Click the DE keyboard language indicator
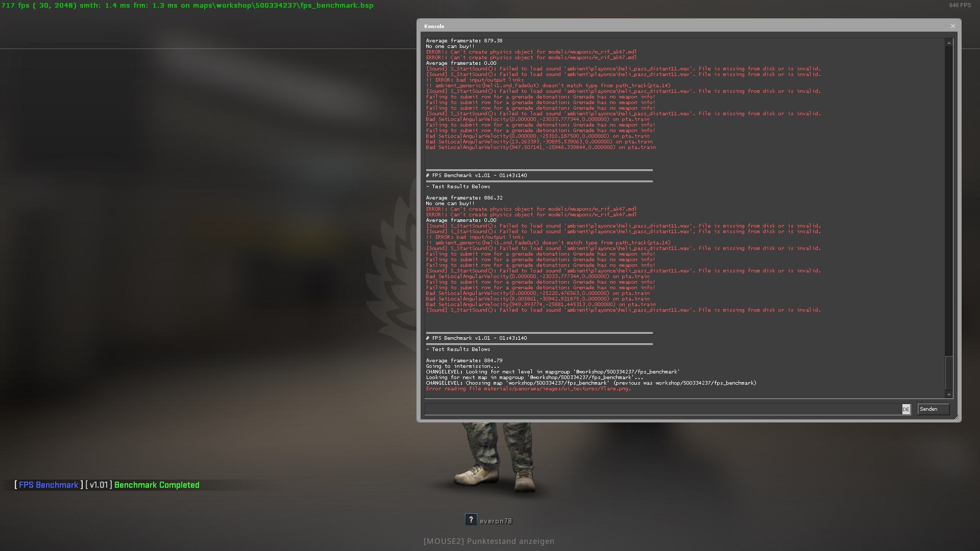 point(906,409)
